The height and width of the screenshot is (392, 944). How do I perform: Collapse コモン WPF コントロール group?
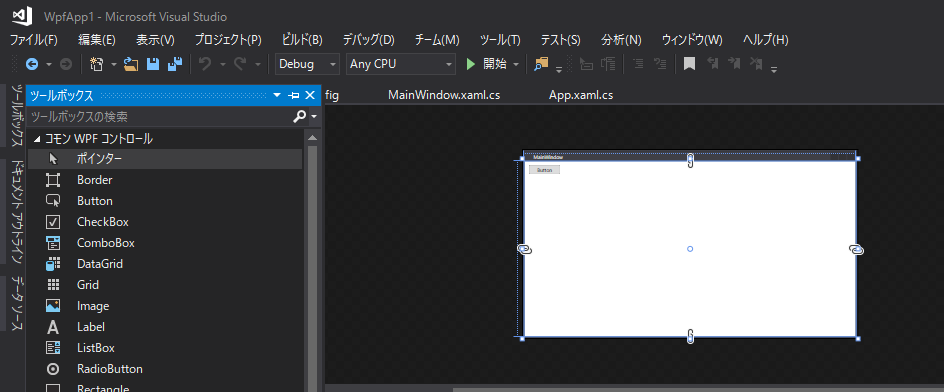(37, 139)
